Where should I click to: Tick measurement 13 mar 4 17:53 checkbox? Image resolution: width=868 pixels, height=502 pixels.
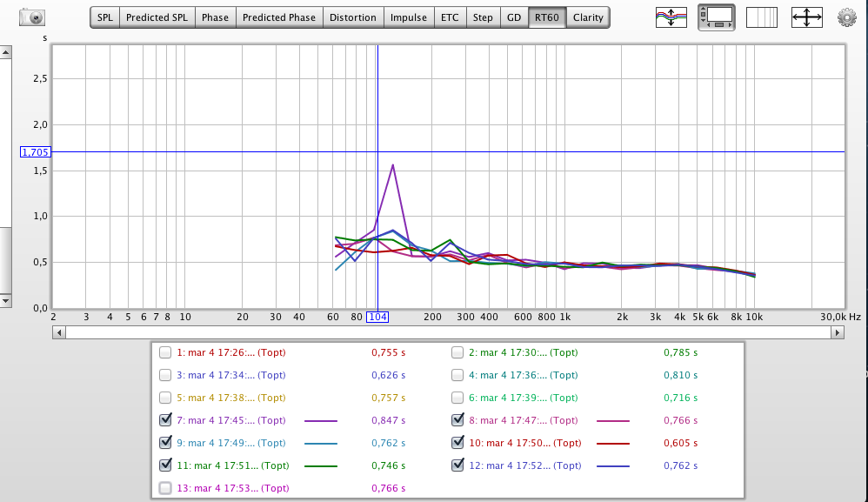coord(165,488)
